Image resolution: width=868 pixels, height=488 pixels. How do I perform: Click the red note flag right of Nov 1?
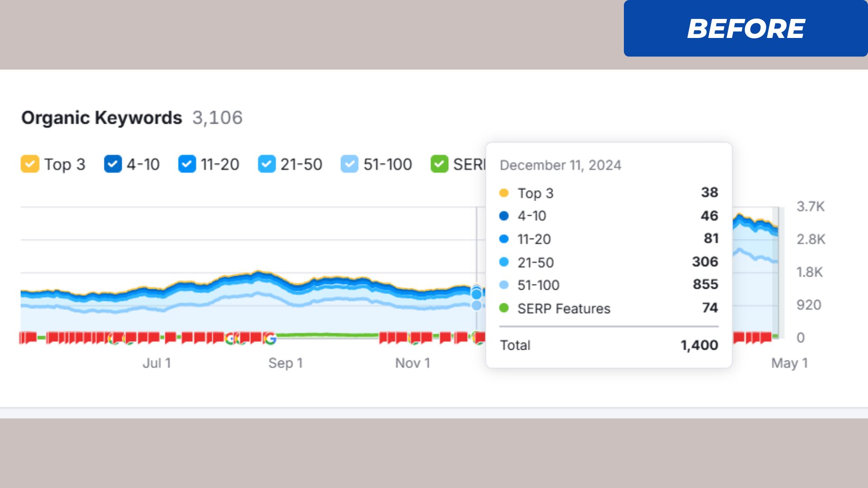445,338
